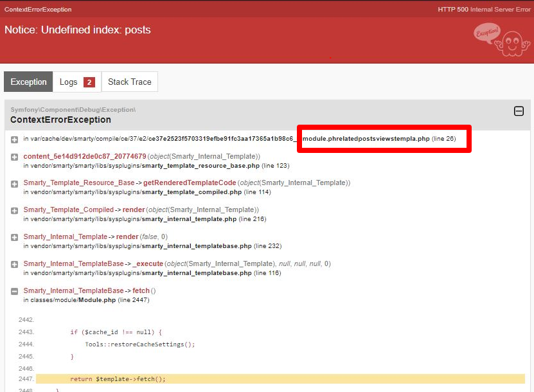Viewport: 534px width, 392px height.
Task: Click ContextErrorException label in top bar
Action: click(x=38, y=10)
